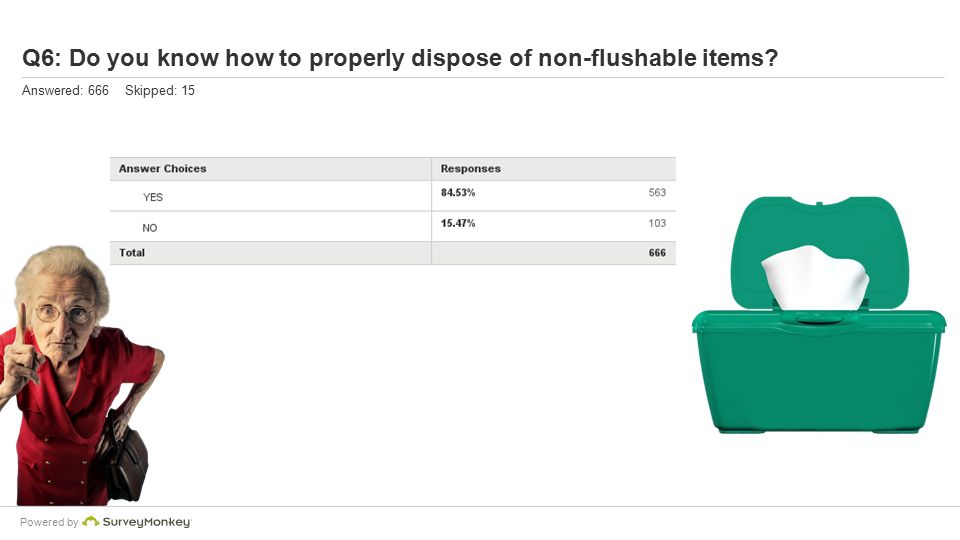Click the open green lid of container
This screenshot has width=960, height=540.
click(x=819, y=252)
